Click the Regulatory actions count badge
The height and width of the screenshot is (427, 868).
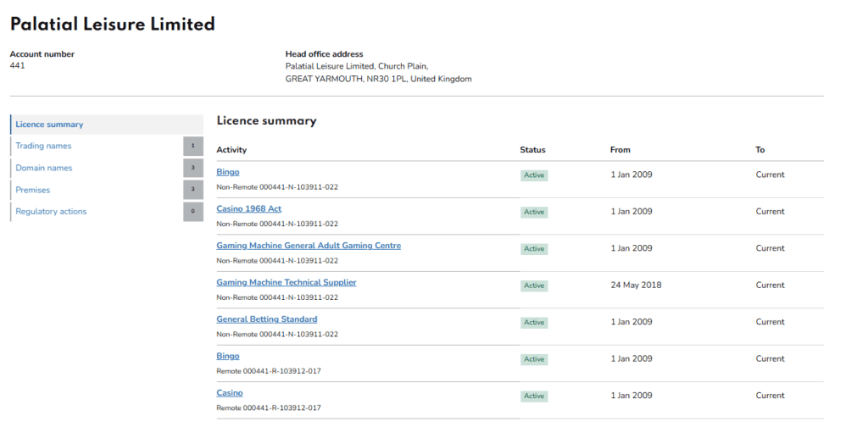193,211
